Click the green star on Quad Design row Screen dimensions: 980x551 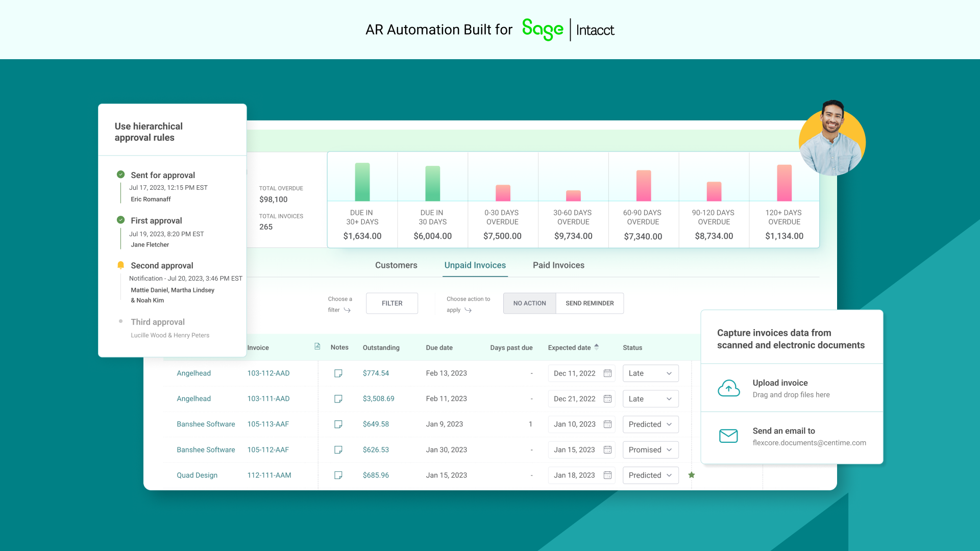692,475
